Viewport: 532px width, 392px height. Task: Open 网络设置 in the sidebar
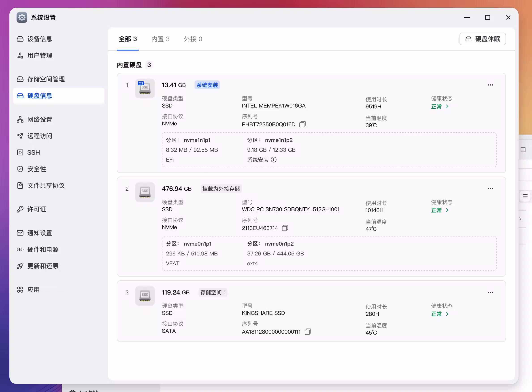(40, 119)
